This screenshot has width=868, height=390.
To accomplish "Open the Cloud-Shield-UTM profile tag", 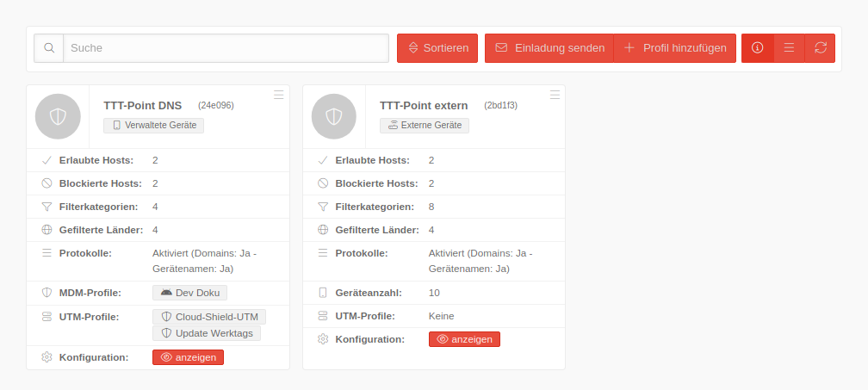I will (209, 316).
